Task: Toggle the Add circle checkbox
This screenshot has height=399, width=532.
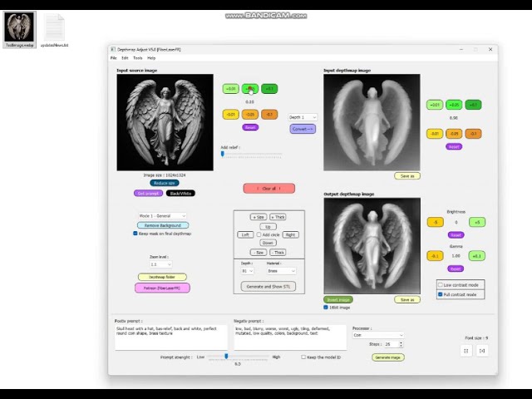Action: [x=259, y=234]
